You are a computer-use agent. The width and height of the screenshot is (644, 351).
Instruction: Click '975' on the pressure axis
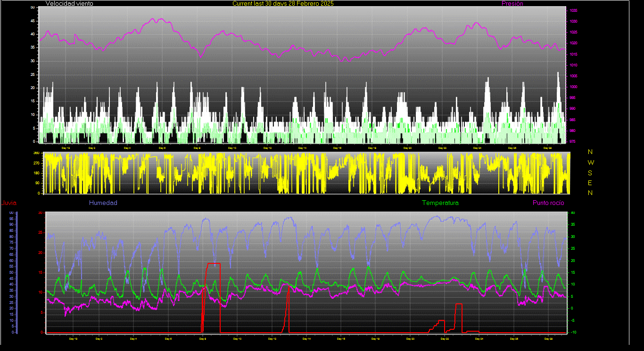tap(572, 141)
